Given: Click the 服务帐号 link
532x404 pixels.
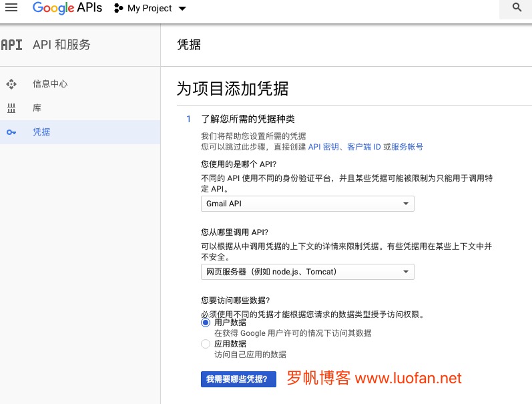Looking at the screenshot, I should tap(407, 147).
